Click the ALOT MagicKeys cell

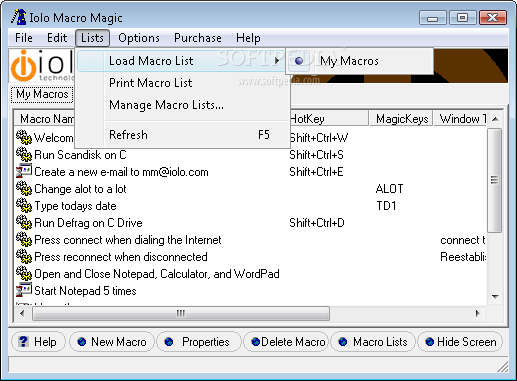click(389, 189)
